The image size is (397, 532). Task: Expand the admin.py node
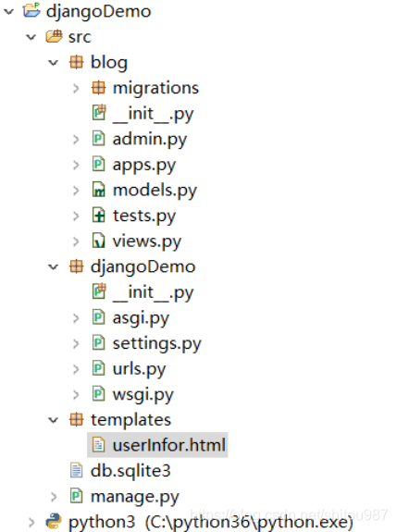(76, 139)
